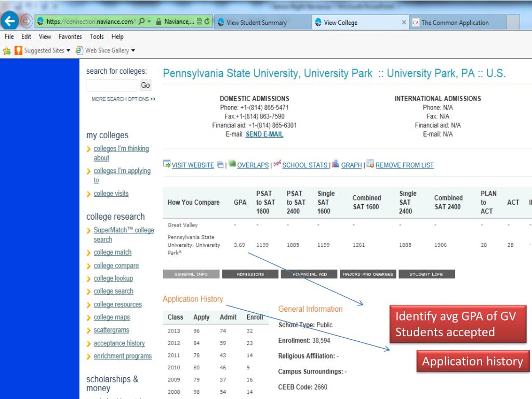532x399 pixels.
Task: Open the View menu
Action: (45, 37)
